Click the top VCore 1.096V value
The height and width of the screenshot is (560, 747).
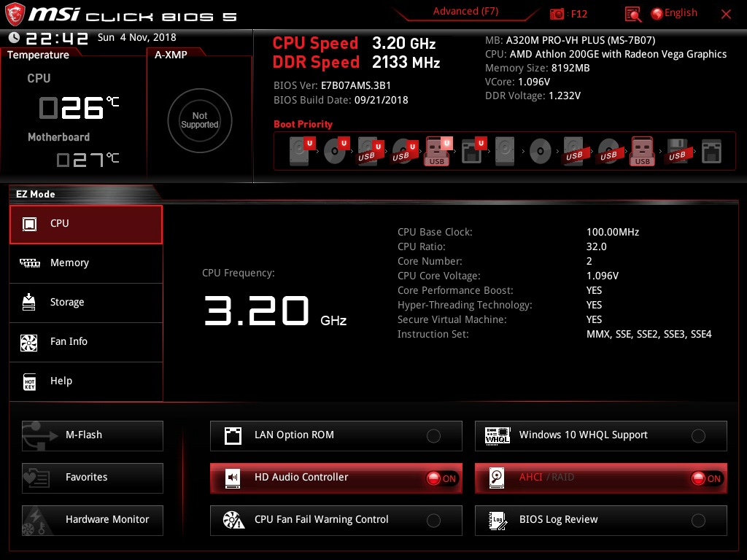tap(533, 82)
